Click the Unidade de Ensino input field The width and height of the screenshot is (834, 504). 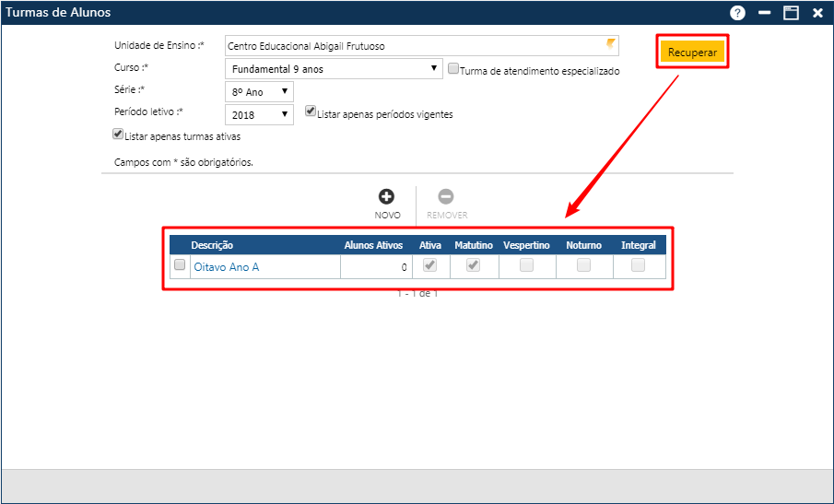click(x=413, y=46)
